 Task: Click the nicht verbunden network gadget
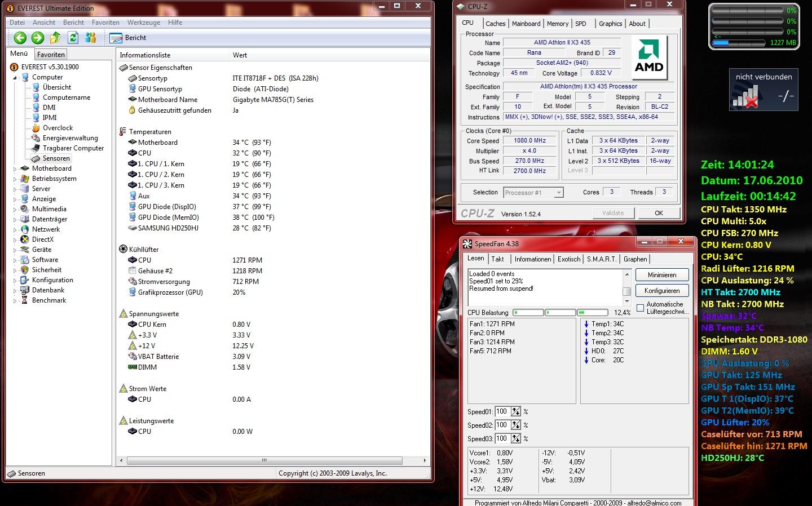click(x=764, y=90)
